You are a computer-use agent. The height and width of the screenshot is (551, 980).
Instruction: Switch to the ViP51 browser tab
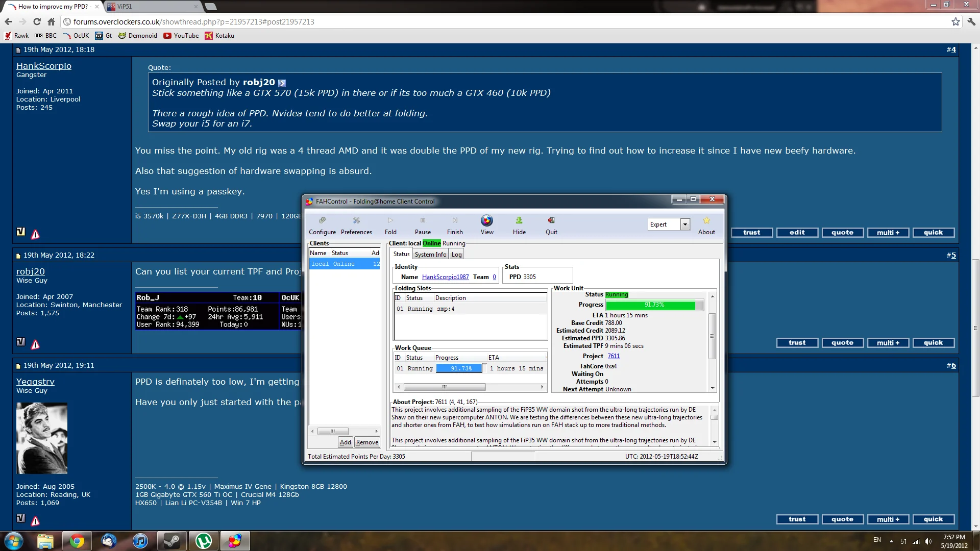click(152, 7)
